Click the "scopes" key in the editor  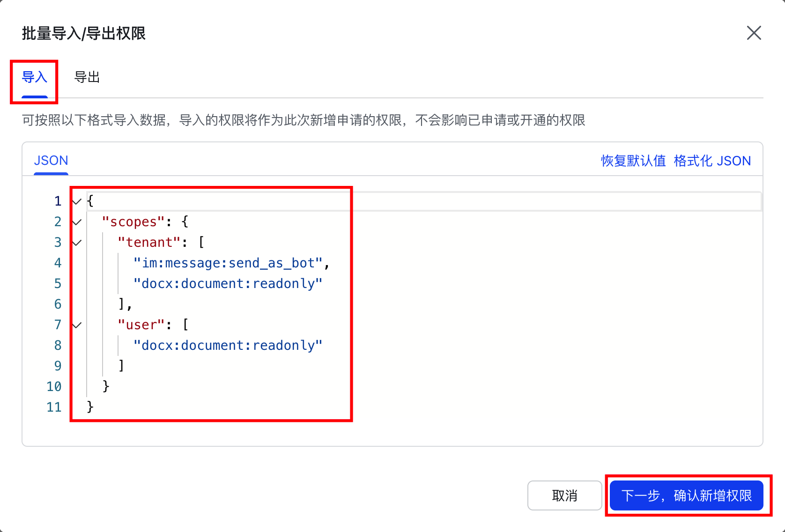(133, 222)
